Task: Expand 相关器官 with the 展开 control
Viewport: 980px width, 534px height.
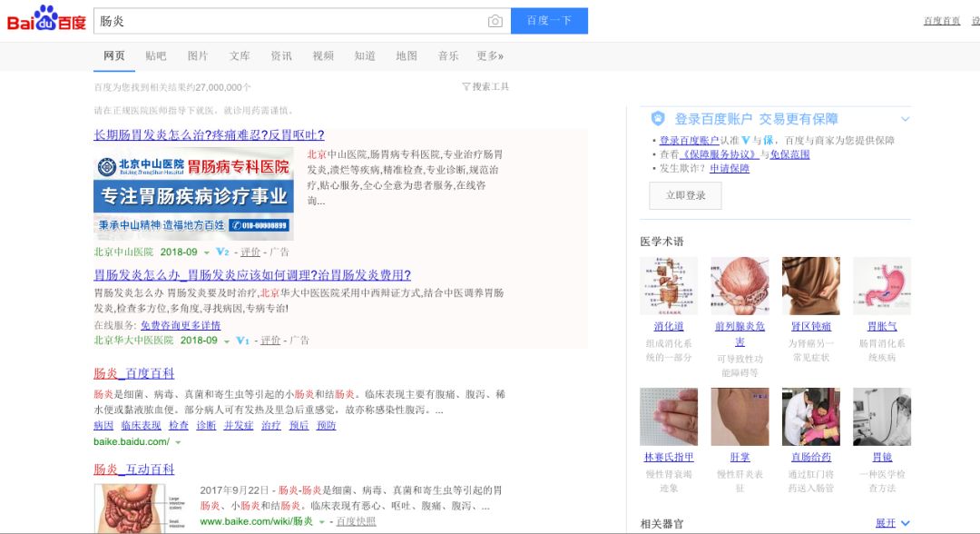Action: [x=887, y=522]
